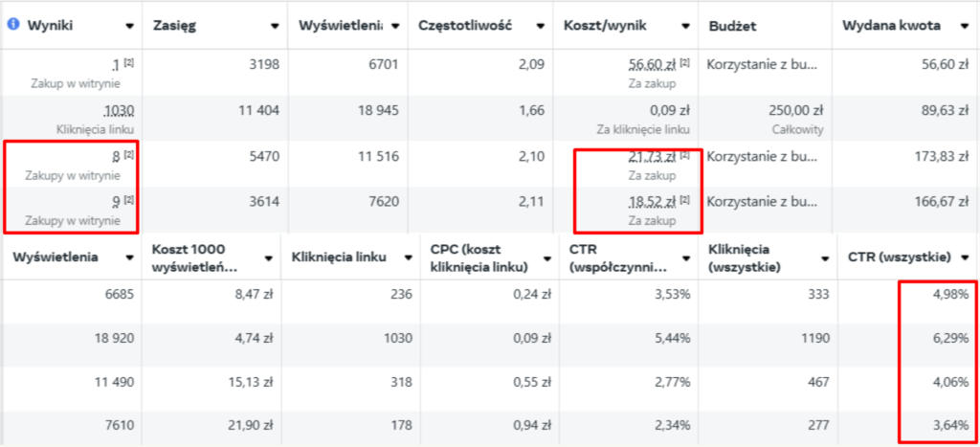Click the 56,60 zł cost per result
This screenshot has width=980, height=447.
click(x=653, y=64)
